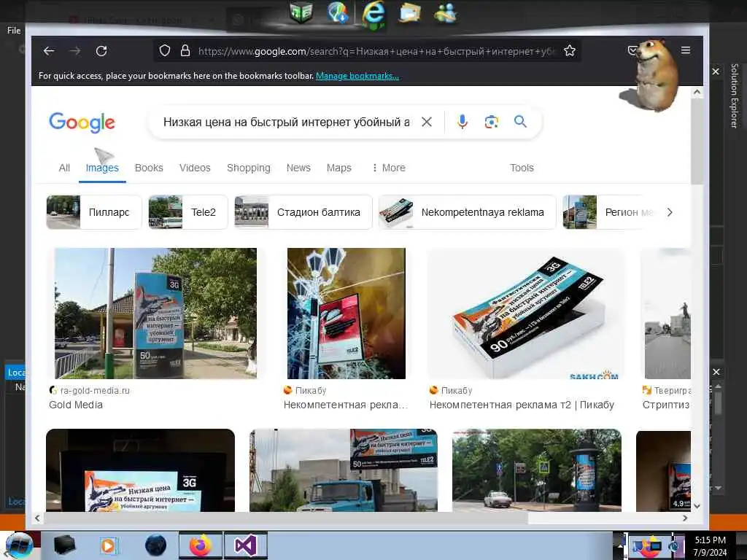Open the clock showing 5:15 PM
The image size is (747, 560).
tap(710, 546)
